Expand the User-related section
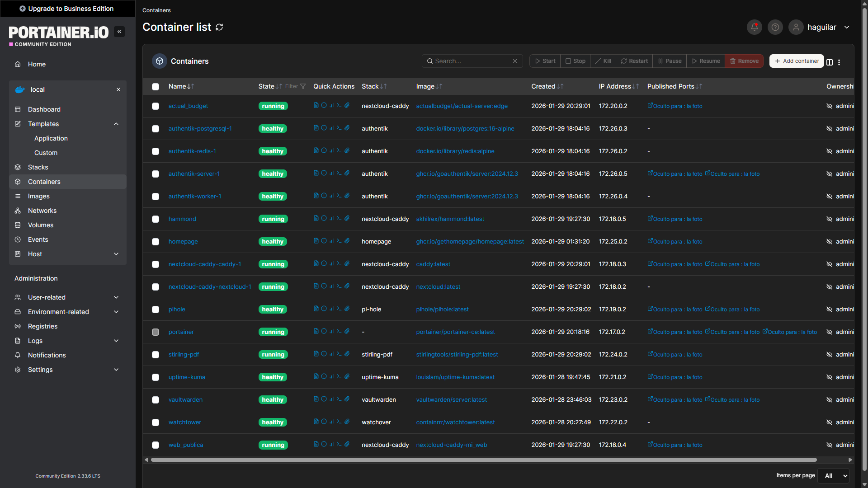 68,297
